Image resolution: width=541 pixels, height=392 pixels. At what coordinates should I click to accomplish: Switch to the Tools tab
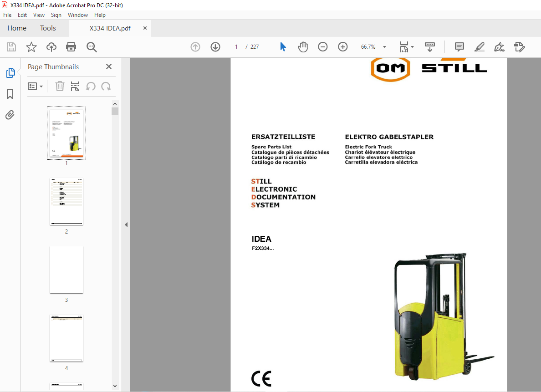coord(48,28)
